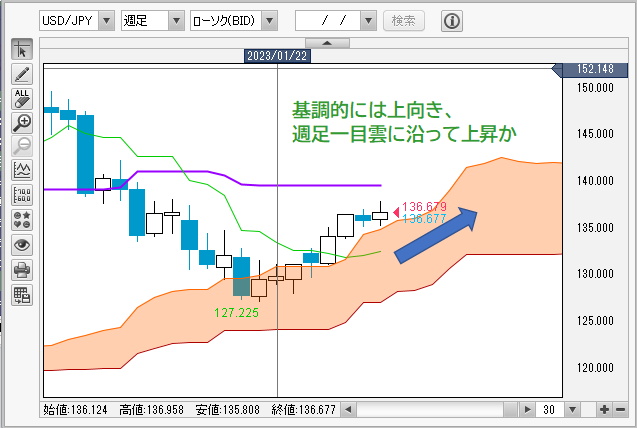
Task: Erase all drawings with ALL eraser
Action: pyautogui.click(x=22, y=99)
